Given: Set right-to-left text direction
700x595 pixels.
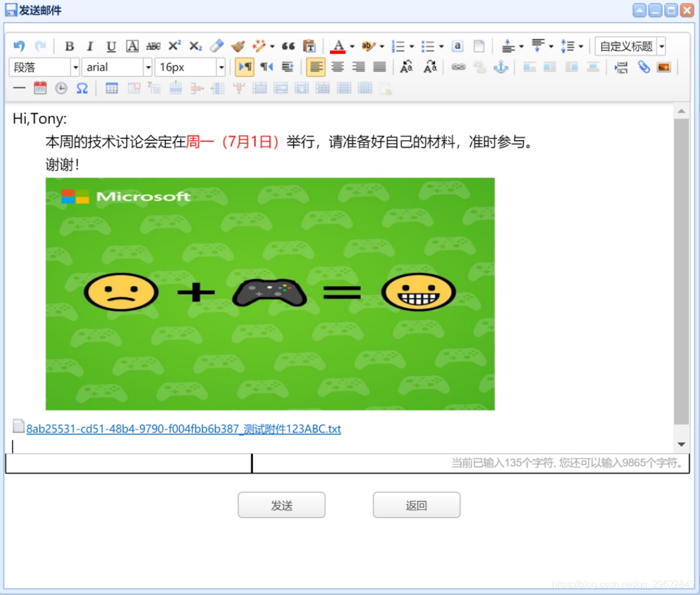Looking at the screenshot, I should click(266, 67).
